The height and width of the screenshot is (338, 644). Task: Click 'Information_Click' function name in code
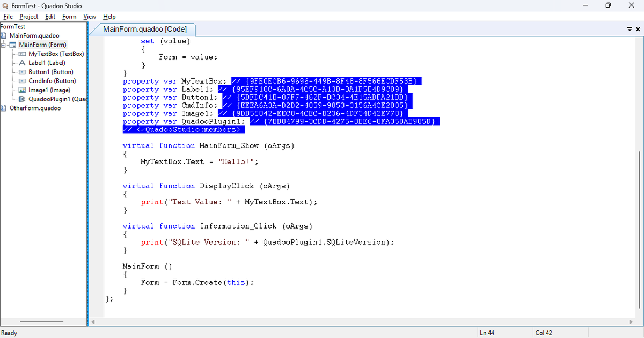pos(238,226)
